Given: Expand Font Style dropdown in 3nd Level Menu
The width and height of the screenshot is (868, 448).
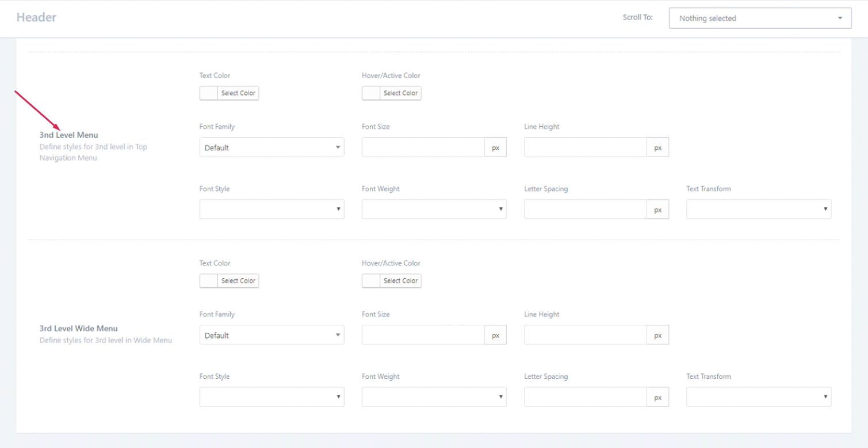Looking at the screenshot, I should pyautogui.click(x=272, y=209).
